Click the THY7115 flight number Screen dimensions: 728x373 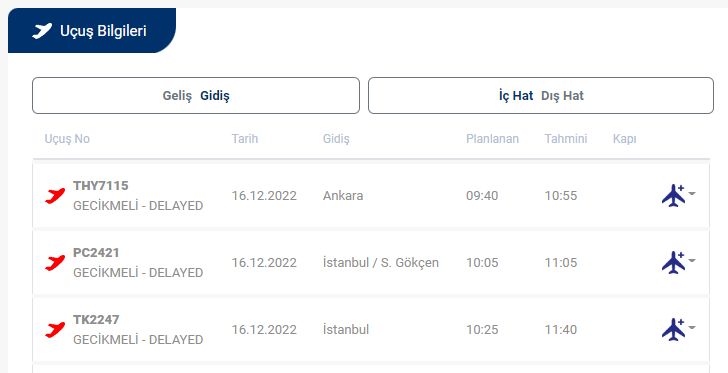pyautogui.click(x=101, y=185)
